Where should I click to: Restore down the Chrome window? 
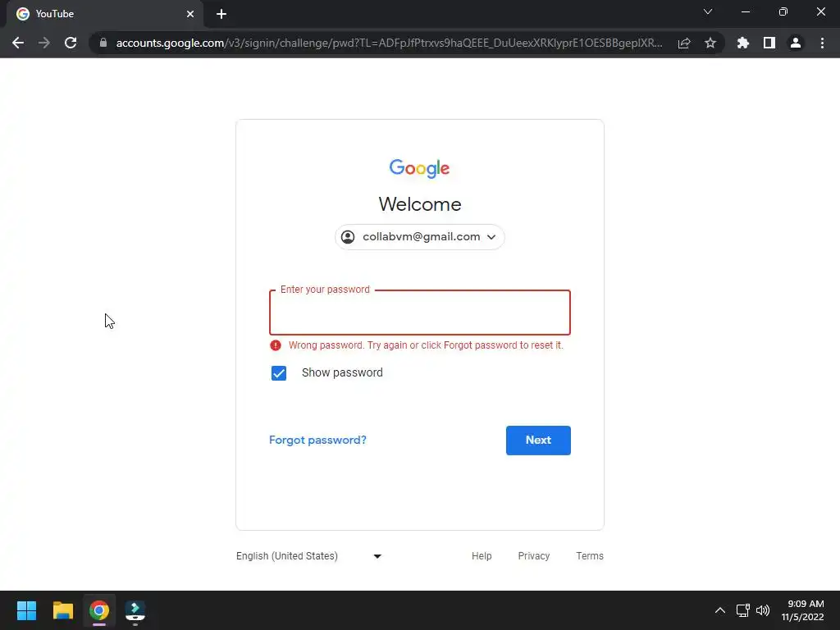pyautogui.click(x=783, y=11)
